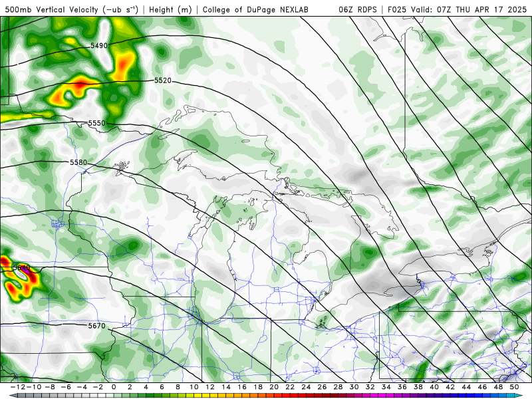Click the 5580 height contour label
Screen dimensions: 532x399
(78, 162)
